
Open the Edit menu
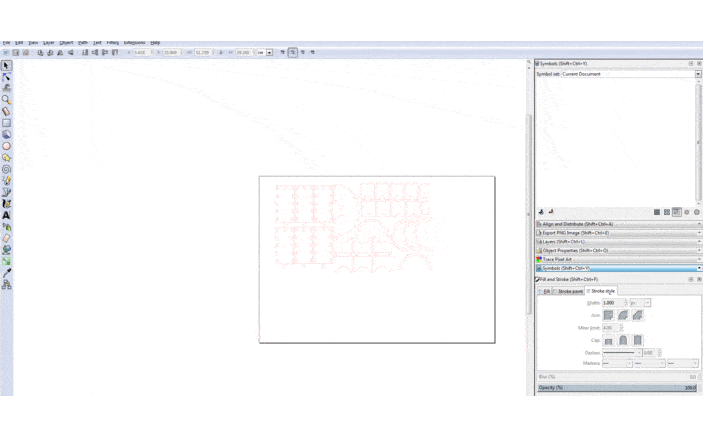pos(19,43)
